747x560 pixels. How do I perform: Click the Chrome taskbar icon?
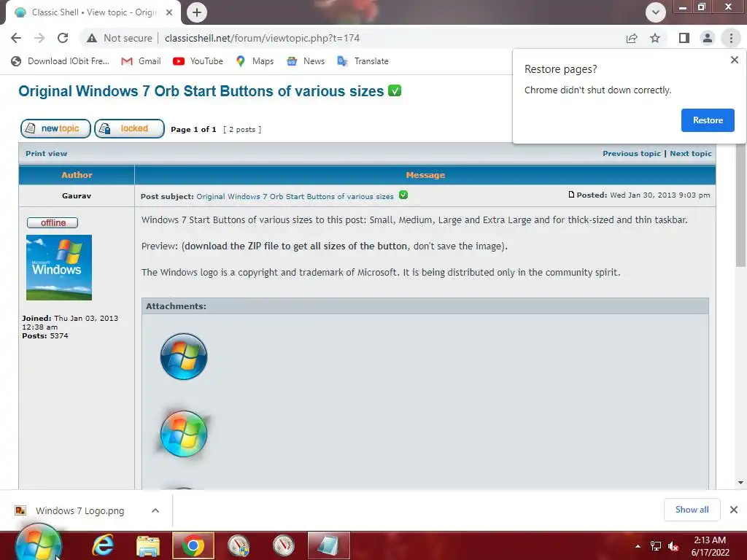193,545
